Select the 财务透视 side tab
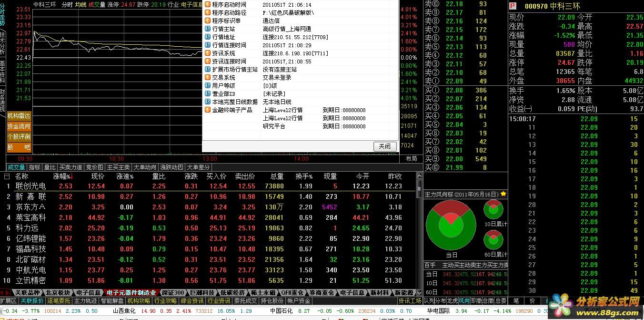Screen dimensions: 644x320 coord(3,100)
